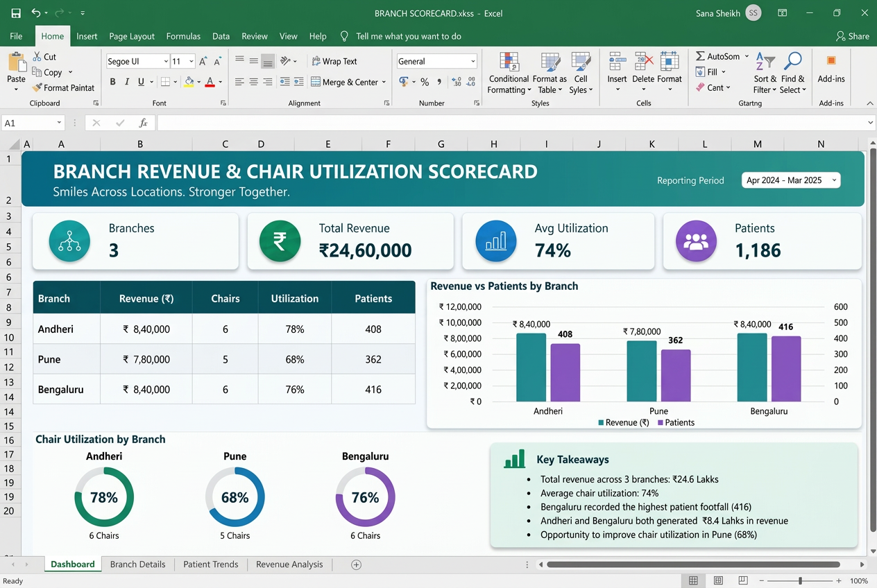Screen dimensions: 877x588
Task: Click Tell me what you want to do
Action: pos(401,36)
